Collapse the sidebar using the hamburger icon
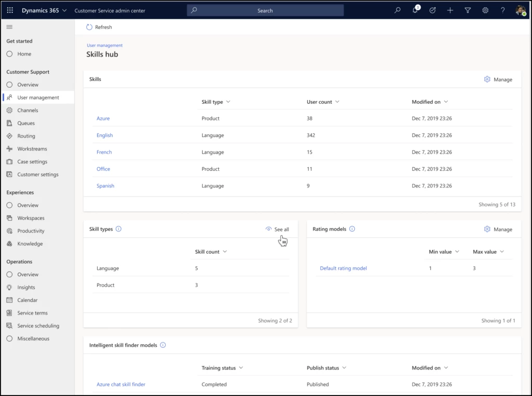The image size is (532, 396). click(x=9, y=28)
